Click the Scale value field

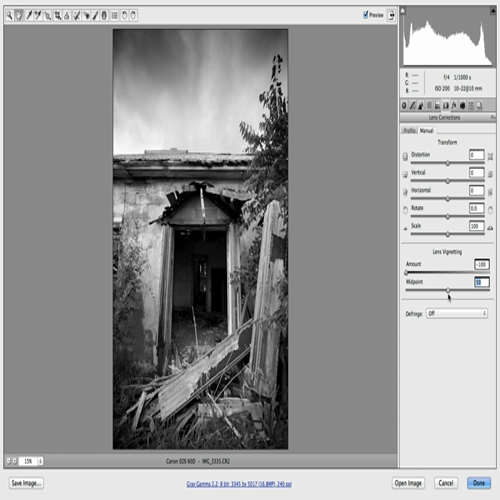[477, 226]
